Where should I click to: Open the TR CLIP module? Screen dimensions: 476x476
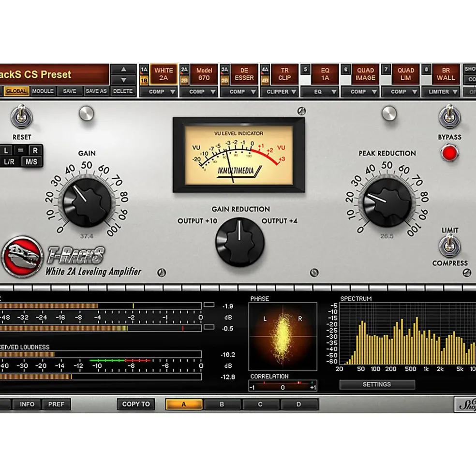pyautogui.click(x=284, y=74)
